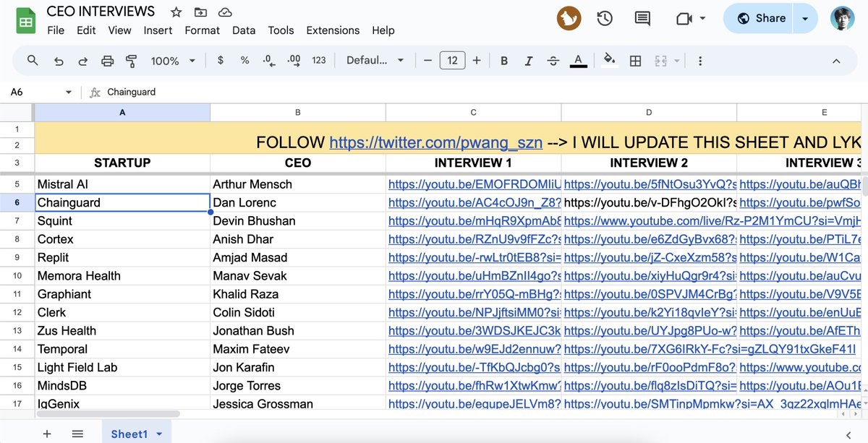Open the View menu

119,30
